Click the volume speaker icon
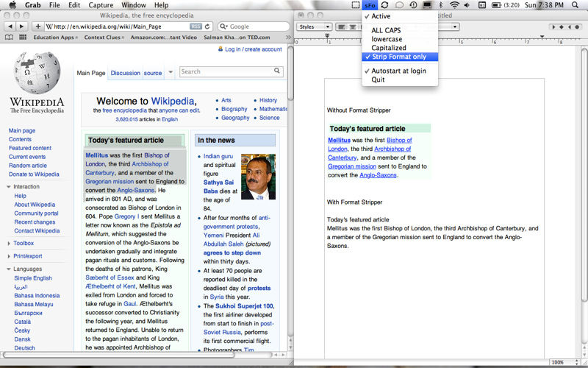Viewport: 588px width, 368px height. pyautogui.click(x=467, y=5)
